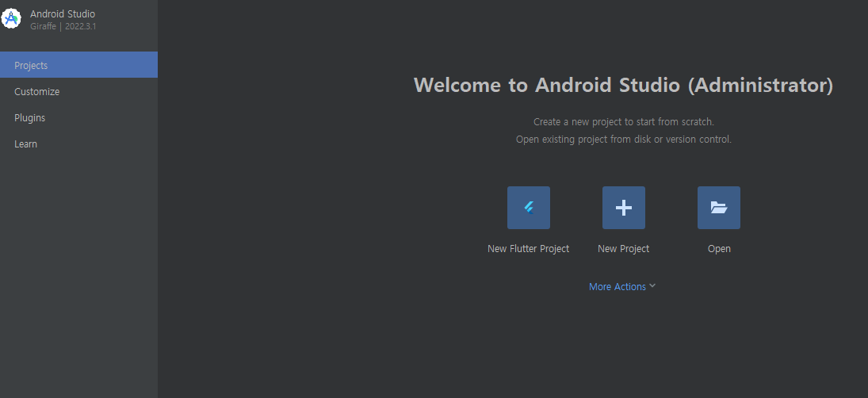Screen dimensions: 868x398
Task: Click the New Project text label
Action: (623, 248)
